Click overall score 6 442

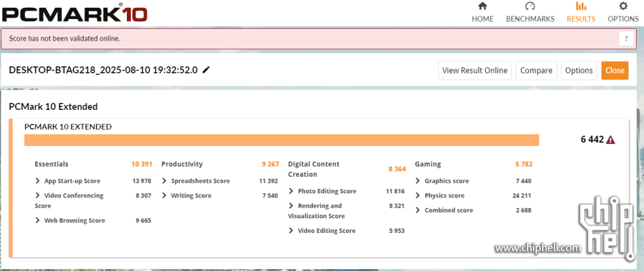[x=592, y=140]
